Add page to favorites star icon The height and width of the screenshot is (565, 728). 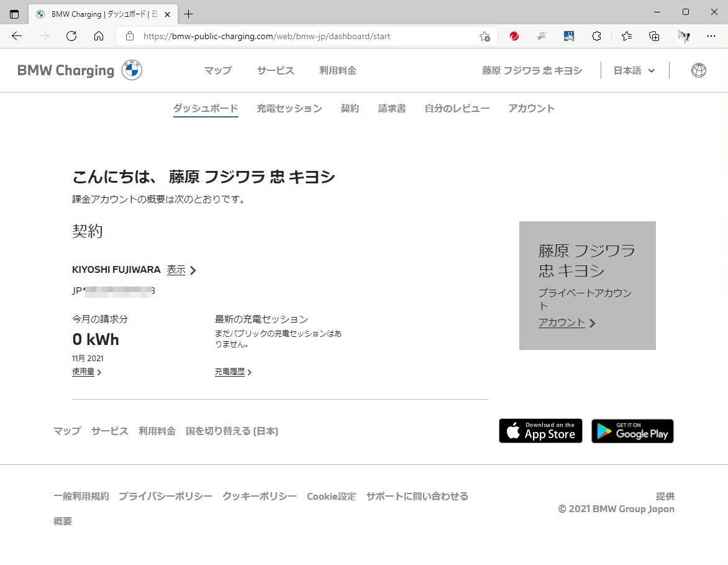[485, 36]
